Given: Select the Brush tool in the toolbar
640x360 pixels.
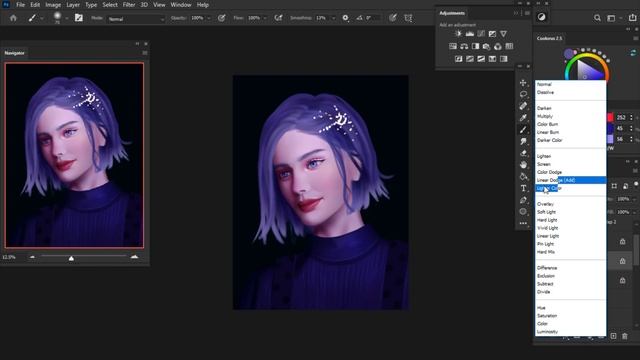Looking at the screenshot, I should (x=523, y=130).
